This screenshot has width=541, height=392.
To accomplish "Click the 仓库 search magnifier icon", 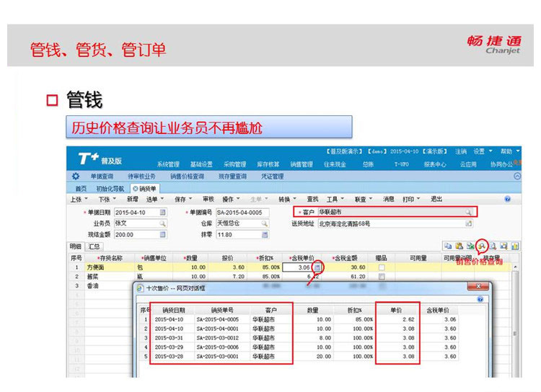I will pyautogui.click(x=264, y=223).
